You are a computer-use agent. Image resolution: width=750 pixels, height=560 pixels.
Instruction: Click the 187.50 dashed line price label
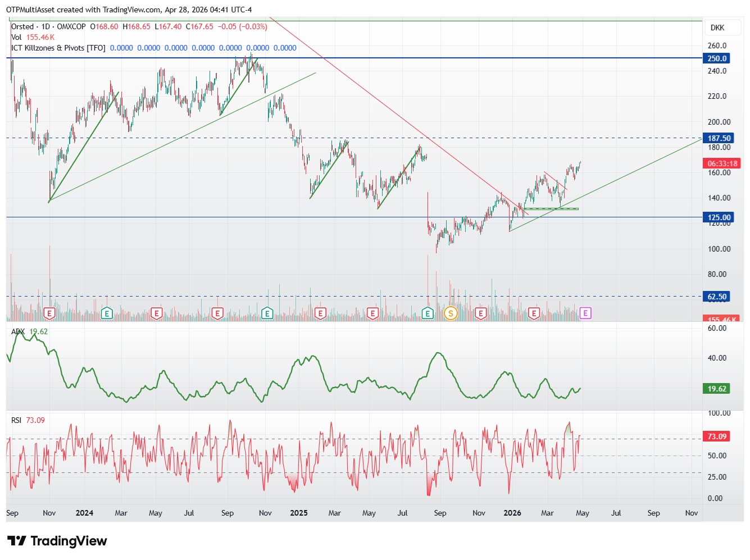pos(719,138)
